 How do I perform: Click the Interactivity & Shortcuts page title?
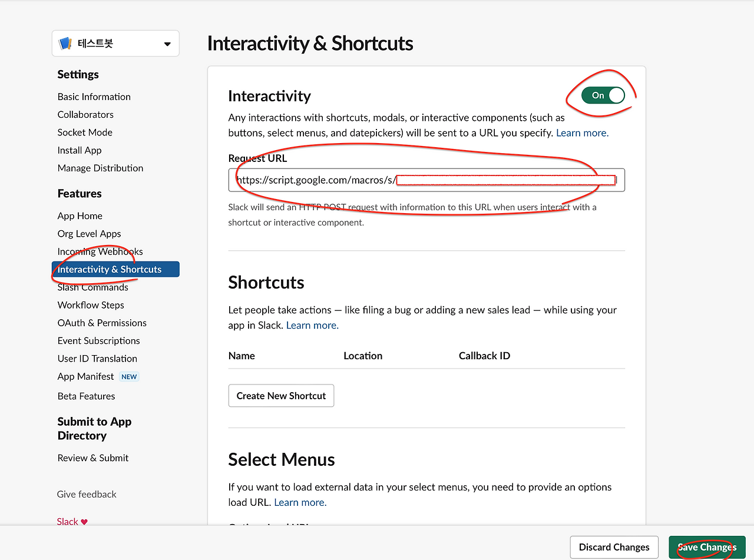click(x=310, y=44)
